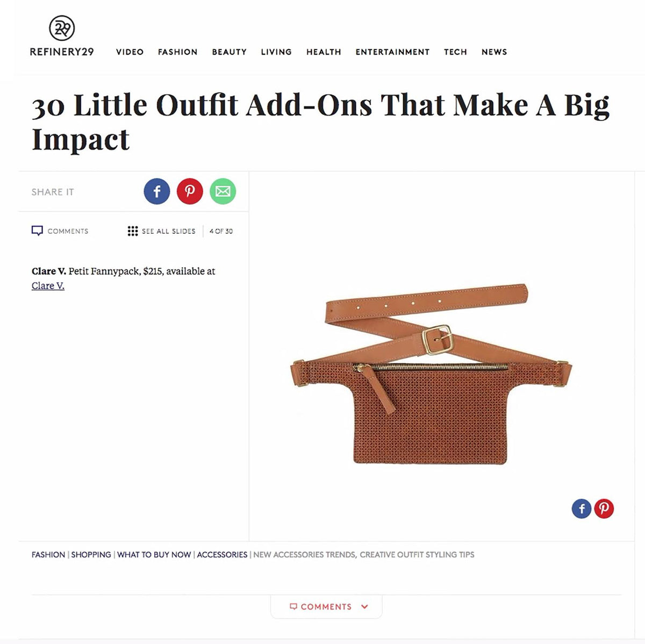Open the Video menu item
Viewport: 645px width, 644px height.
tap(130, 52)
